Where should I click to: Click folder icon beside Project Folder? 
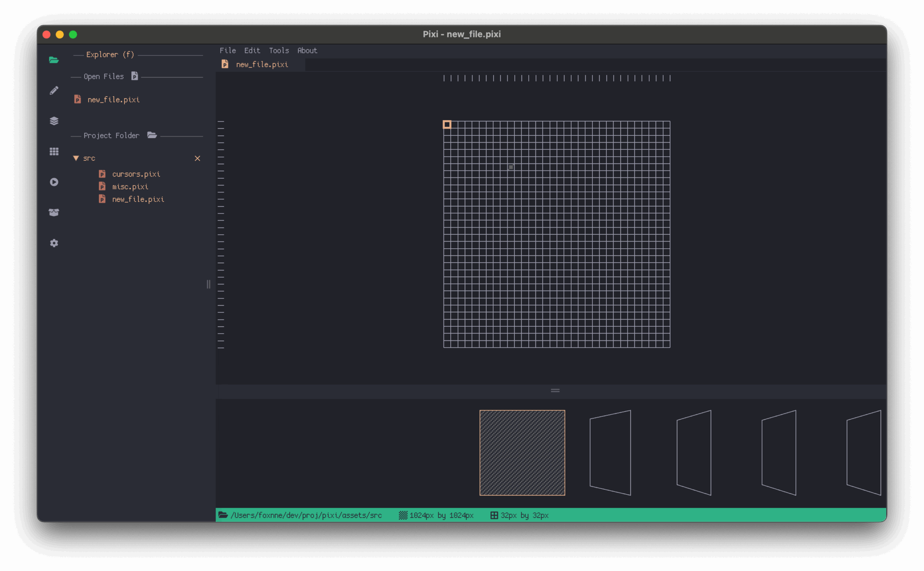coord(152,135)
